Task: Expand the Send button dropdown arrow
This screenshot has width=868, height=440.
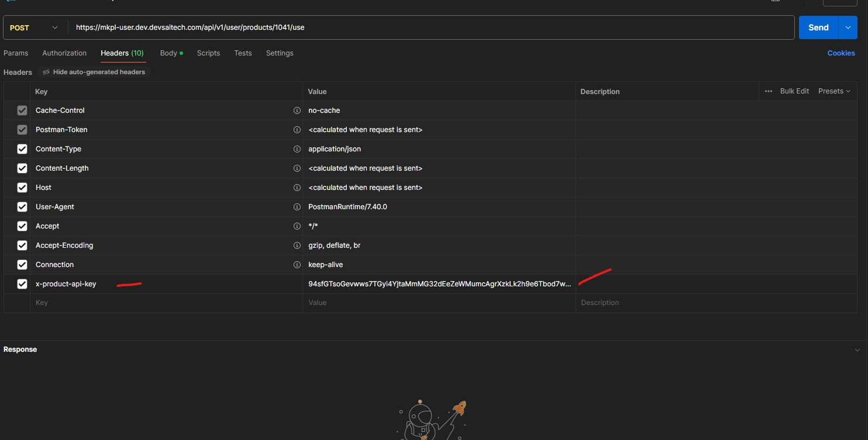Action: (848, 27)
